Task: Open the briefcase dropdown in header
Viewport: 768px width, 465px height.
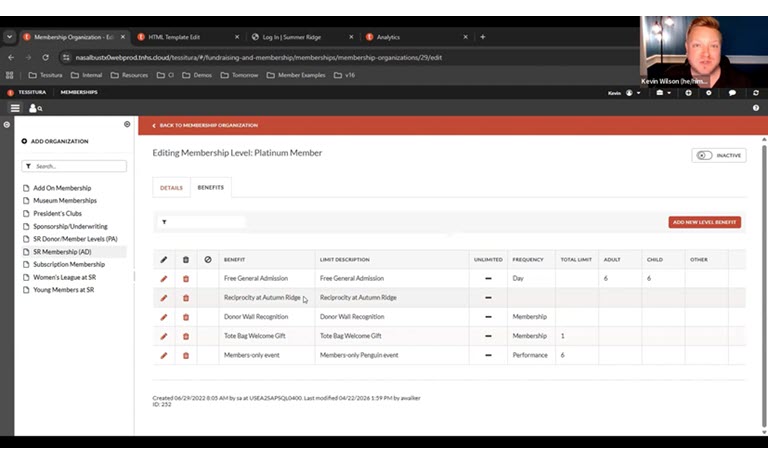Action: [x=664, y=93]
